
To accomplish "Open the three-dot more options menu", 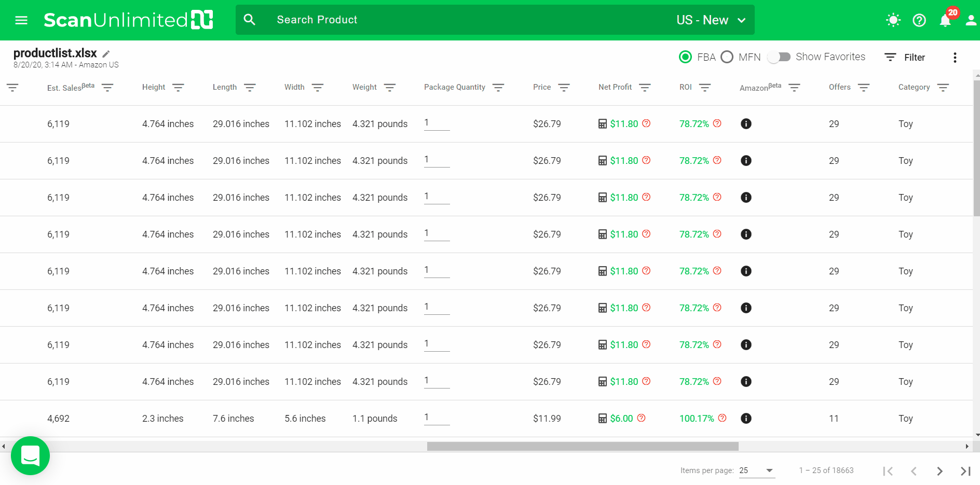I will [955, 58].
